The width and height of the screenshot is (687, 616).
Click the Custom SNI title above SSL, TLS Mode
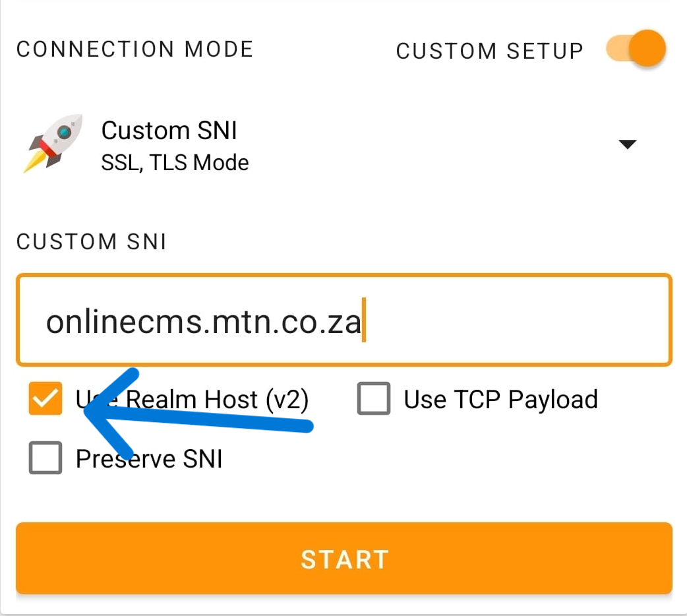click(169, 131)
